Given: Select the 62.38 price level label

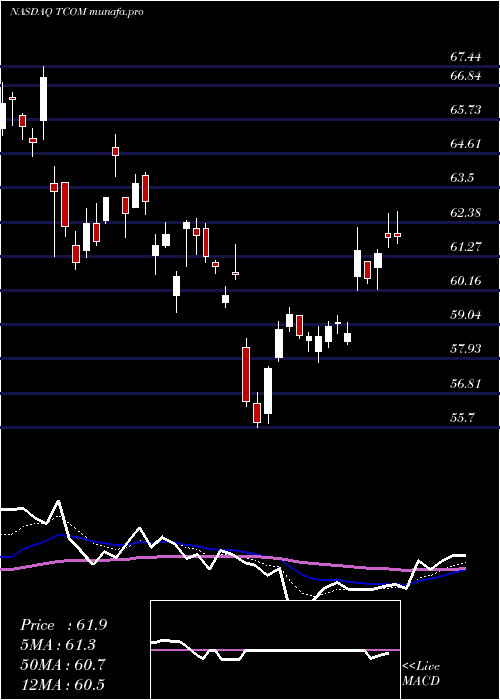Looking at the screenshot, I should pyautogui.click(x=465, y=212).
